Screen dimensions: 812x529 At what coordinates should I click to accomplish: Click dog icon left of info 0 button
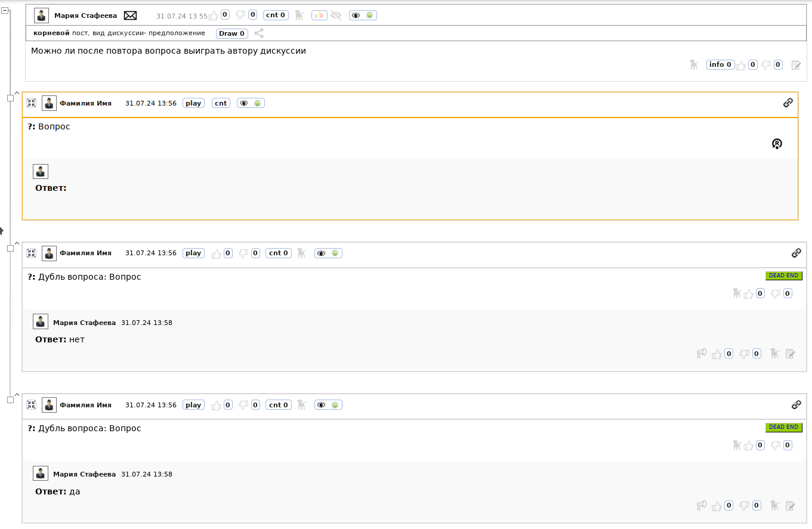pos(694,64)
